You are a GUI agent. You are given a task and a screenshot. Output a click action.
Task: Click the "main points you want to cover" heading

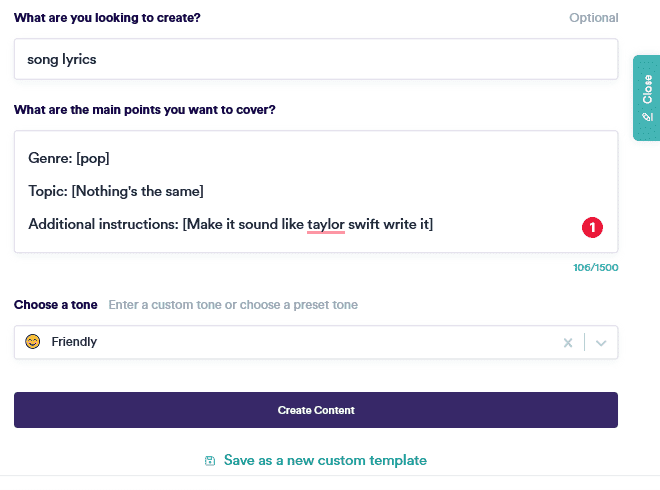(145, 110)
